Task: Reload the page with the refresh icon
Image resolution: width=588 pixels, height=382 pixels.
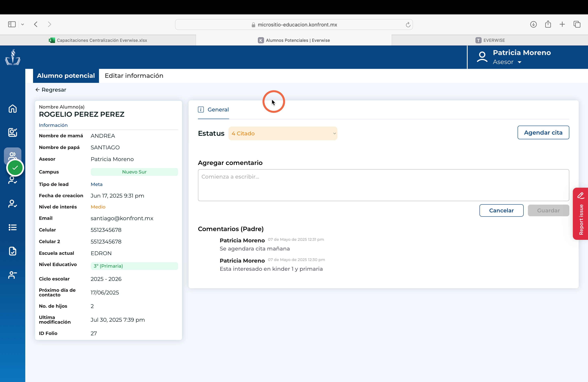Action: click(408, 25)
